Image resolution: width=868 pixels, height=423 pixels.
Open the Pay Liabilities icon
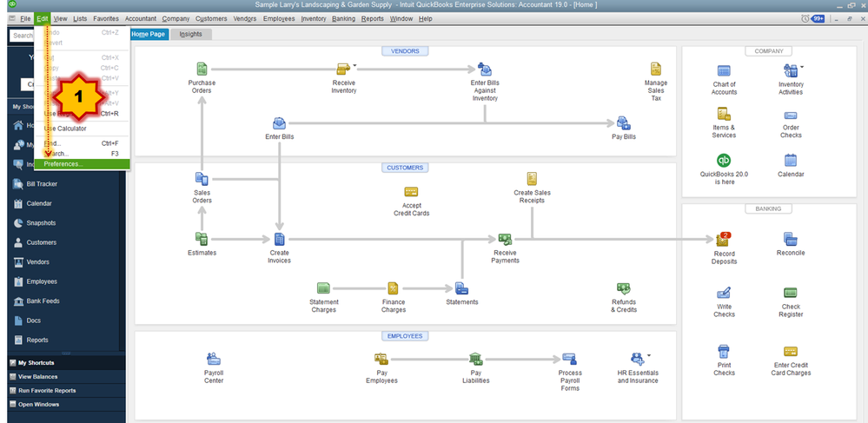pos(475,359)
